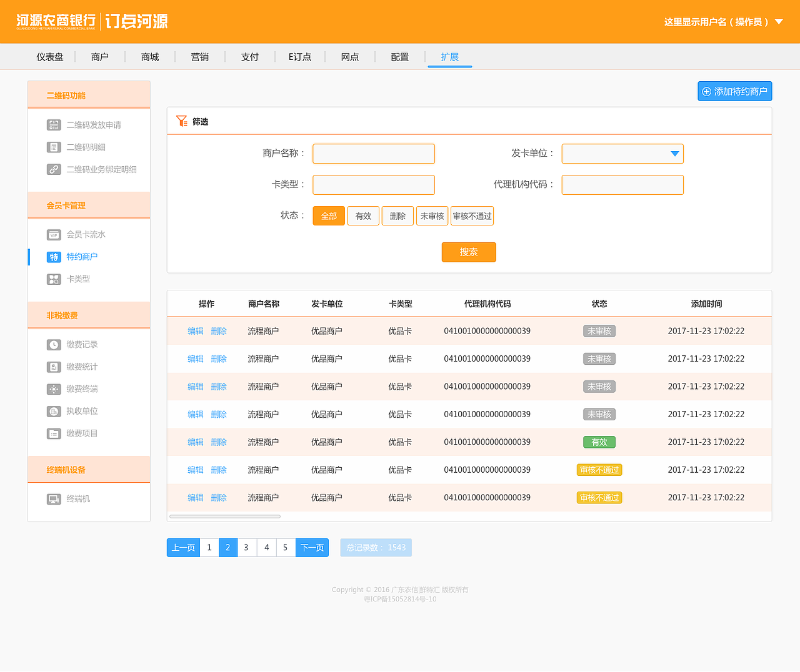
Task: Click 删除 in the 有效 status row
Action: point(219,442)
